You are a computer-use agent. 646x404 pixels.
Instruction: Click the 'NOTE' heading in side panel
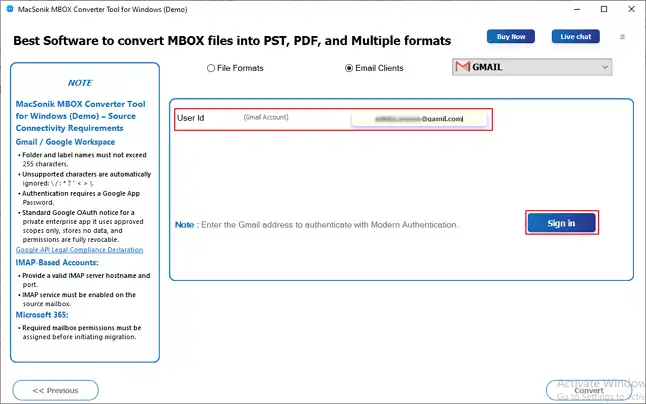tap(80, 83)
